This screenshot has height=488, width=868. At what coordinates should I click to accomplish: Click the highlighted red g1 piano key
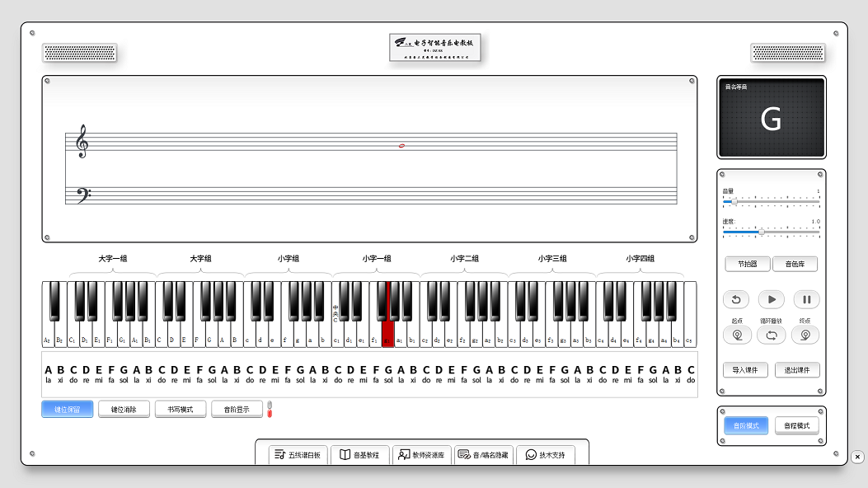tap(387, 332)
